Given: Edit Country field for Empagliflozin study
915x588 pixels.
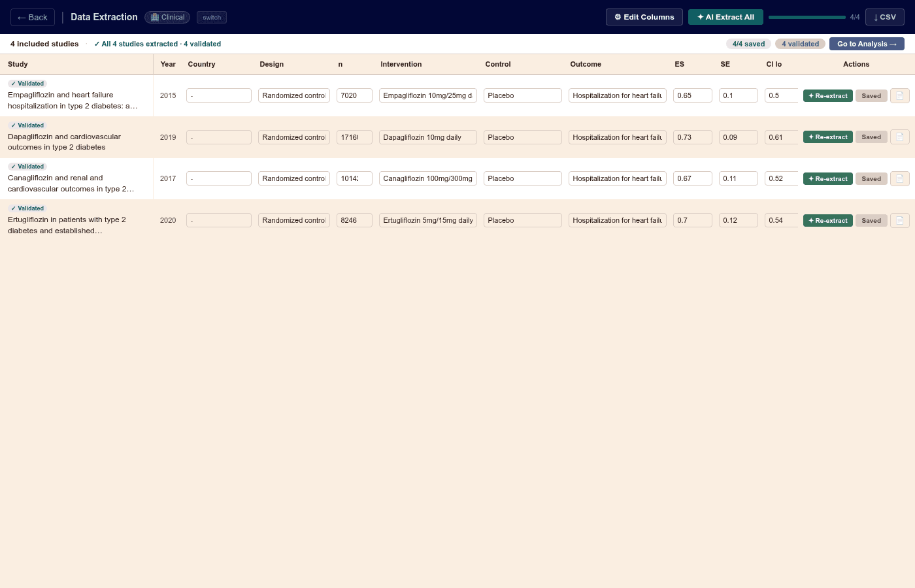Looking at the screenshot, I should point(219,95).
